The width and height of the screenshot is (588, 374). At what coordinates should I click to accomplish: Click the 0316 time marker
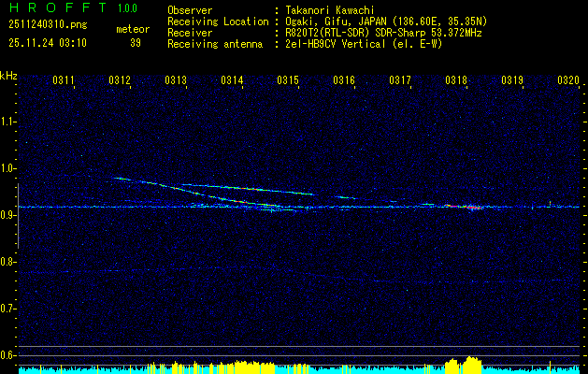tap(344, 80)
